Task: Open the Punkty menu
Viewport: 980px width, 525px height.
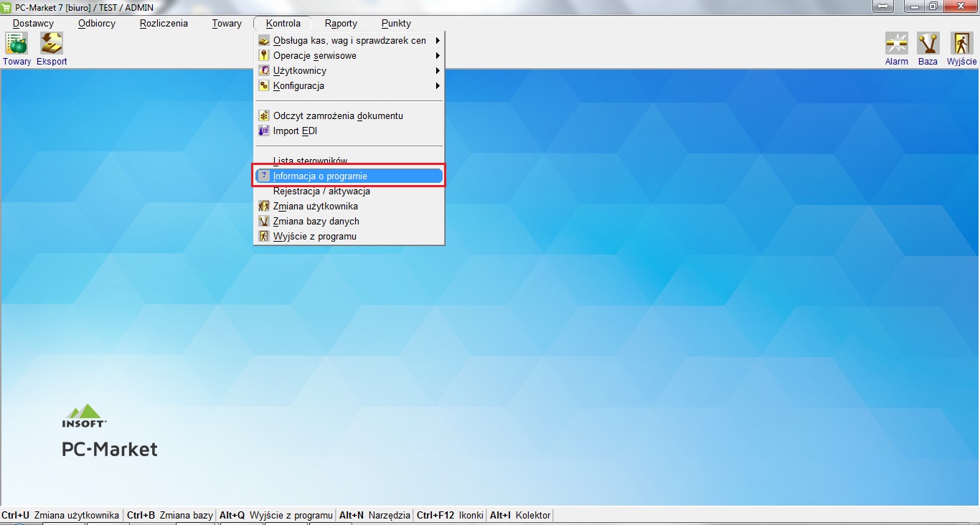Action: click(x=396, y=23)
